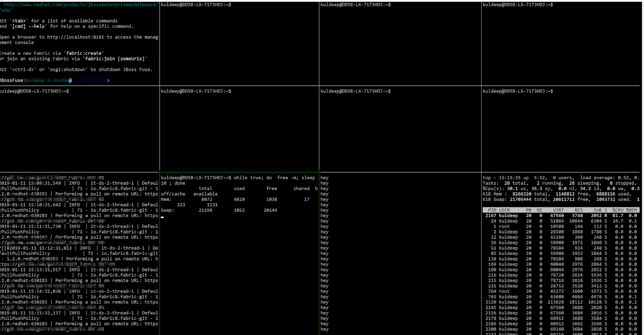Click Mem available value 1131

pyautogui.click(x=212, y=205)
